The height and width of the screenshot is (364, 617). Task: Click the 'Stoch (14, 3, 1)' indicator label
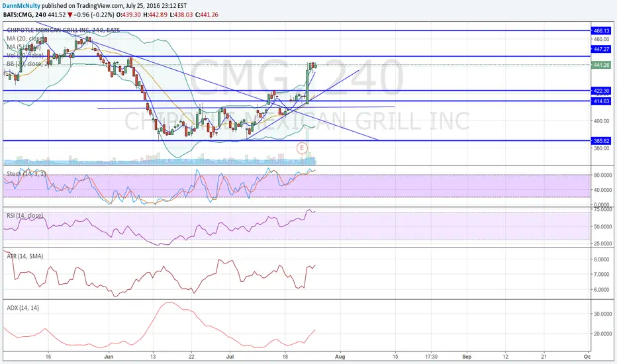coord(26,173)
